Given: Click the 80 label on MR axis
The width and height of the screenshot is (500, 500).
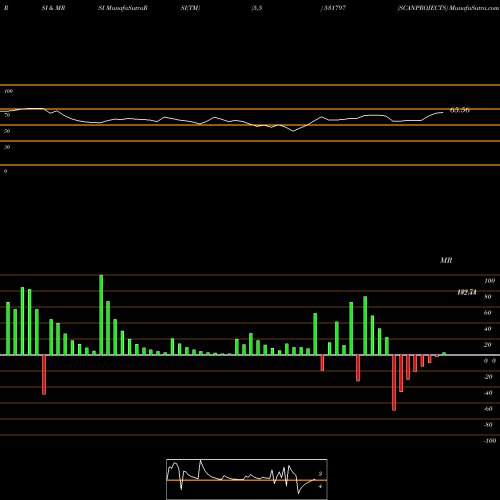Looking at the screenshot, I should (488, 297).
